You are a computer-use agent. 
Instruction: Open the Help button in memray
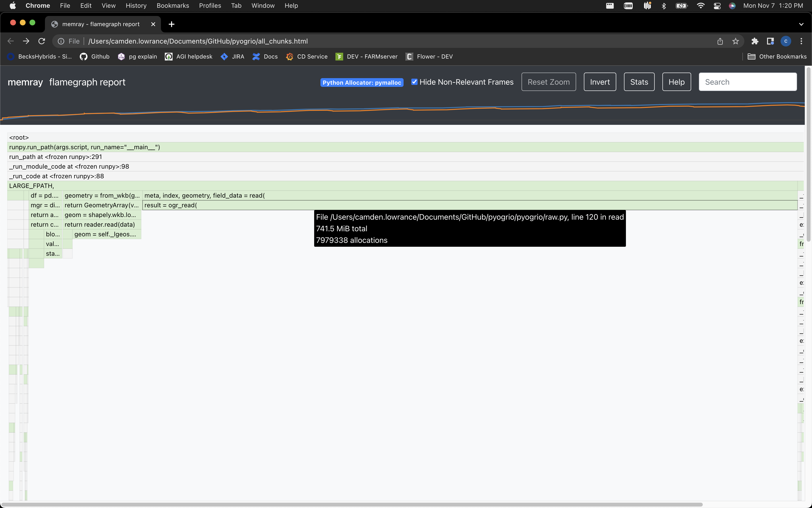point(676,82)
